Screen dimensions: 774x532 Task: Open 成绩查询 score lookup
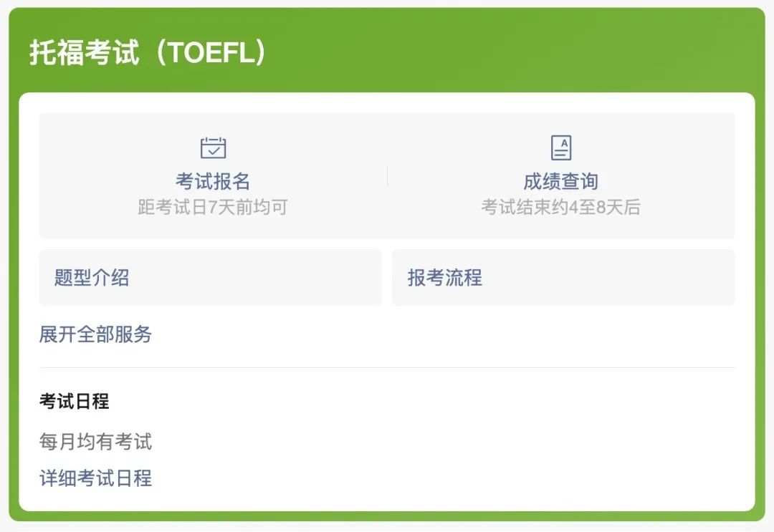pos(560,181)
